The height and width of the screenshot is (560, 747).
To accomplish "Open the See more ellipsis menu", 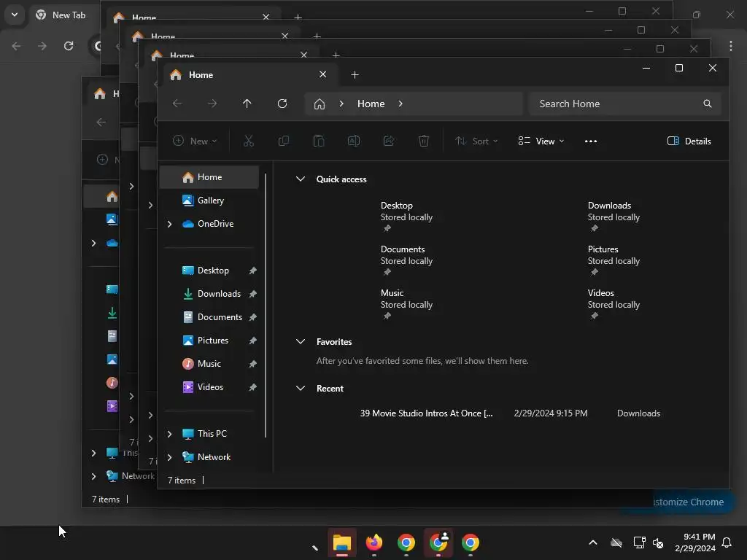I will [x=591, y=141].
